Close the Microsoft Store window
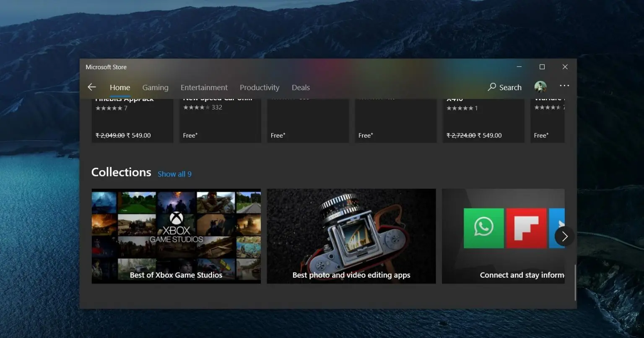 tap(565, 67)
